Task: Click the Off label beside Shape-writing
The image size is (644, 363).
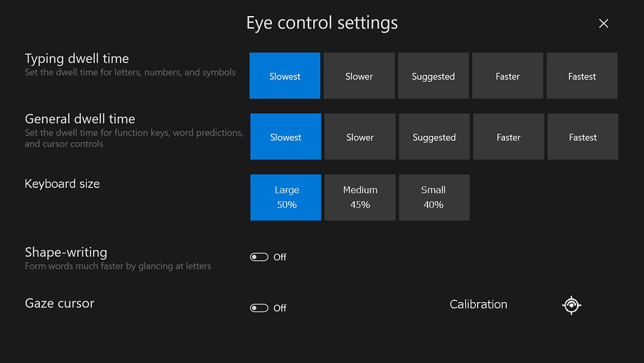Action: [280, 257]
